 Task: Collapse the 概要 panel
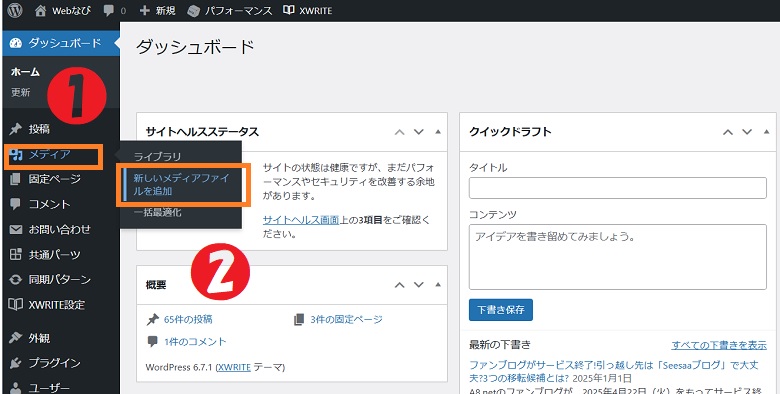coord(438,285)
